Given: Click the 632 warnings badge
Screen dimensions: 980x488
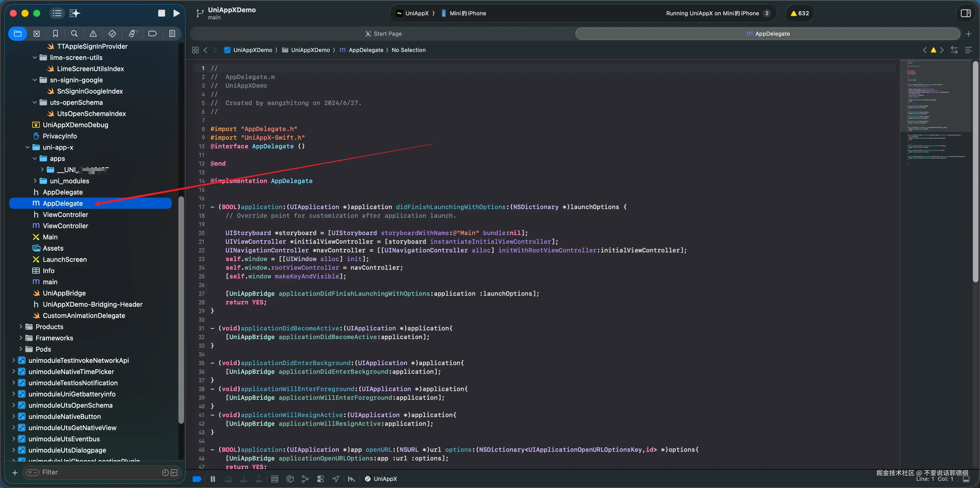Looking at the screenshot, I should 800,13.
